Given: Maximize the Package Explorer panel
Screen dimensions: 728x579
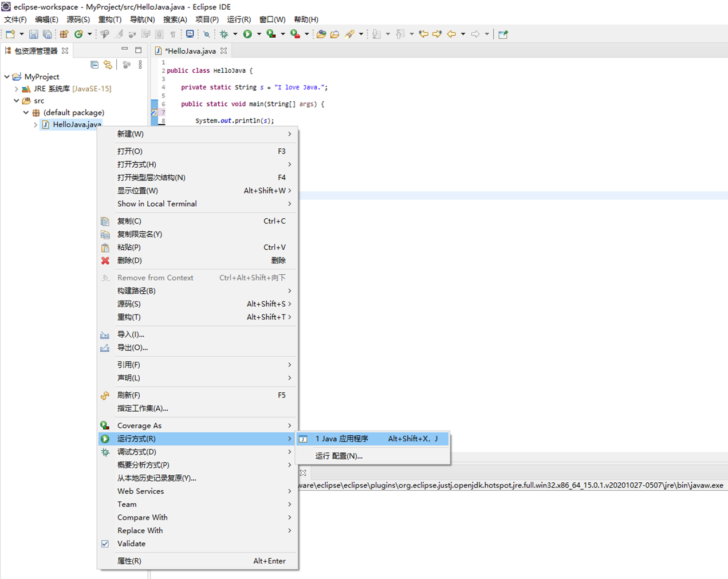Looking at the screenshot, I should (139, 50).
